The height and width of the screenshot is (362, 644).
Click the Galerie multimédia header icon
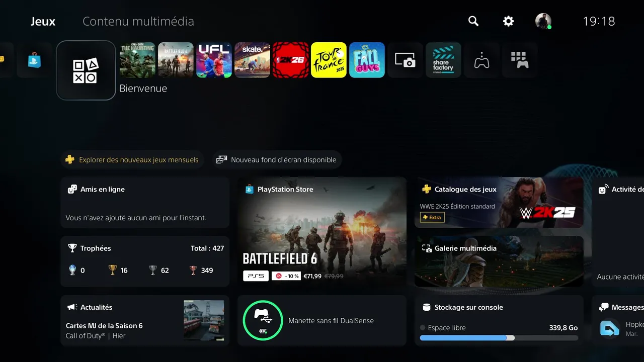coord(427,248)
